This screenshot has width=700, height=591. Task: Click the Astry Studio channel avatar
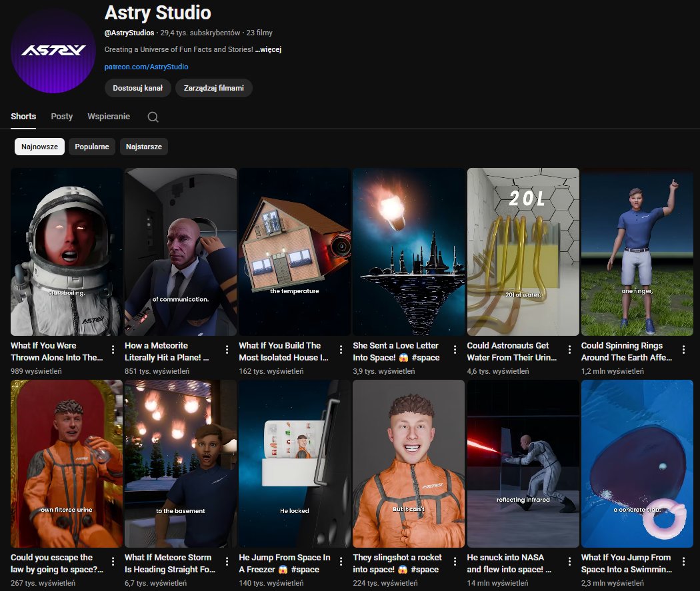53,51
